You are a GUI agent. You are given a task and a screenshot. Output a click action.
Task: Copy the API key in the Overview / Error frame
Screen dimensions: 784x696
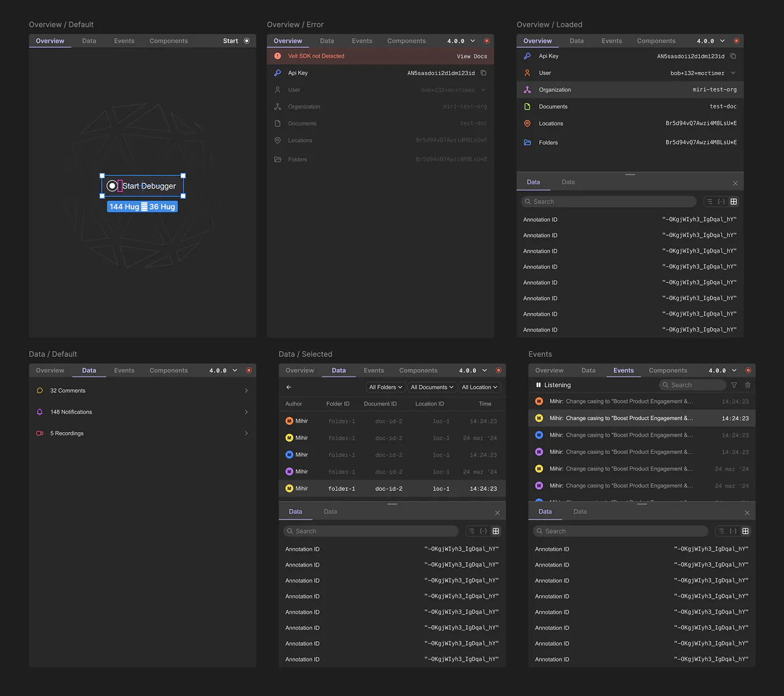coord(484,73)
